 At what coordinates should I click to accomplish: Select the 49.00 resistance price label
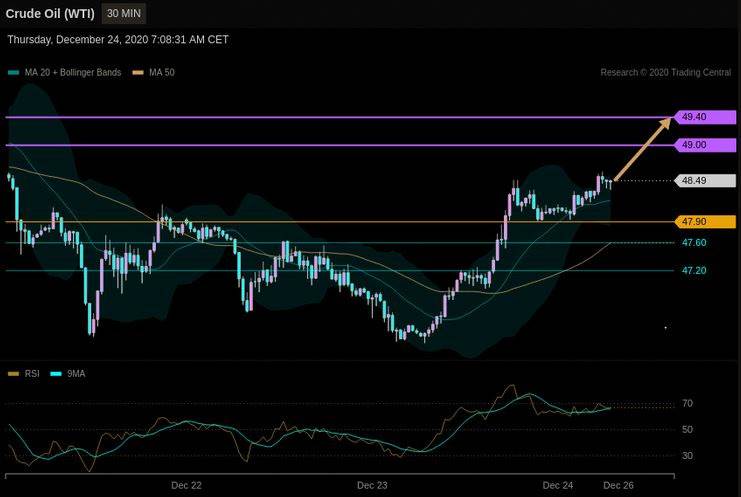click(x=705, y=145)
